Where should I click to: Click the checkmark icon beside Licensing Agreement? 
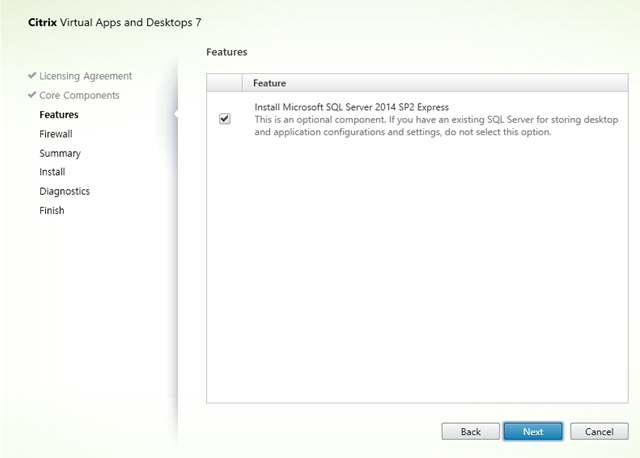tap(32, 76)
